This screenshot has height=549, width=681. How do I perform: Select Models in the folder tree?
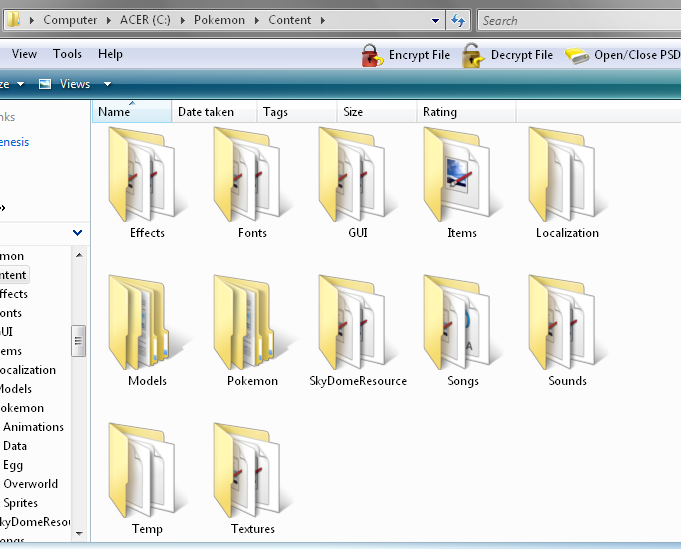tap(16, 389)
